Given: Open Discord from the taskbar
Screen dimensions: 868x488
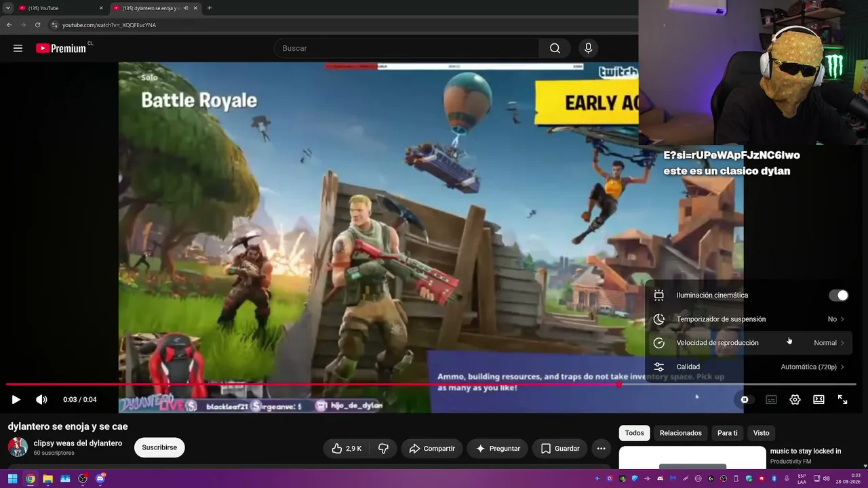Looking at the screenshot, I should point(100,479).
